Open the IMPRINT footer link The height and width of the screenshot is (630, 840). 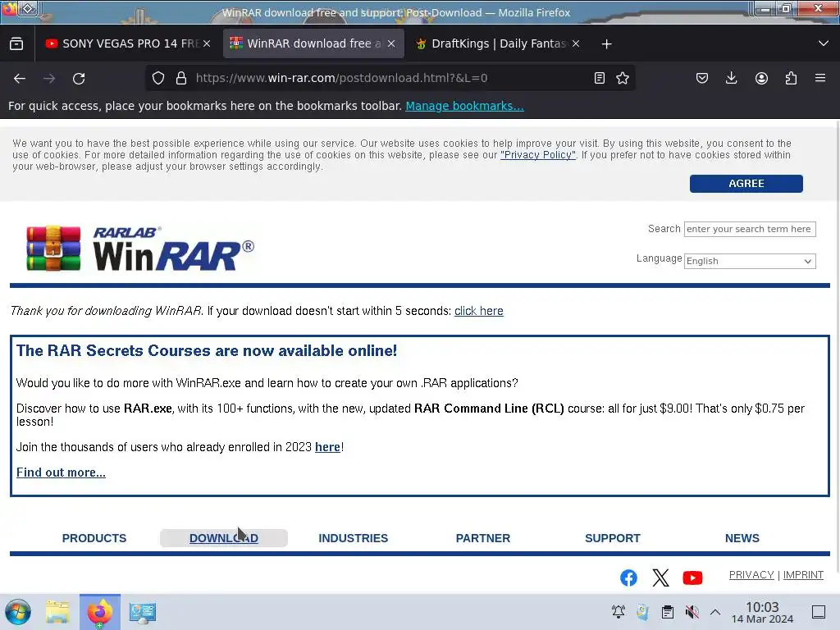point(803,575)
